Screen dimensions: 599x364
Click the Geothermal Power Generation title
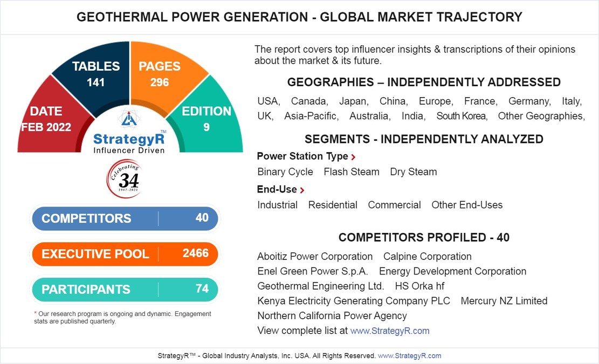click(299, 17)
